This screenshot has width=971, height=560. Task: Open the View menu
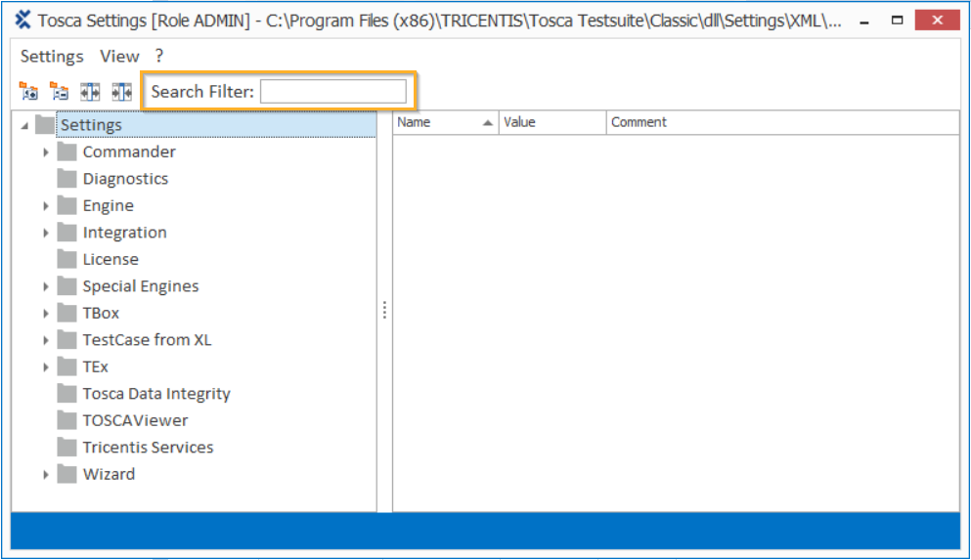(119, 57)
